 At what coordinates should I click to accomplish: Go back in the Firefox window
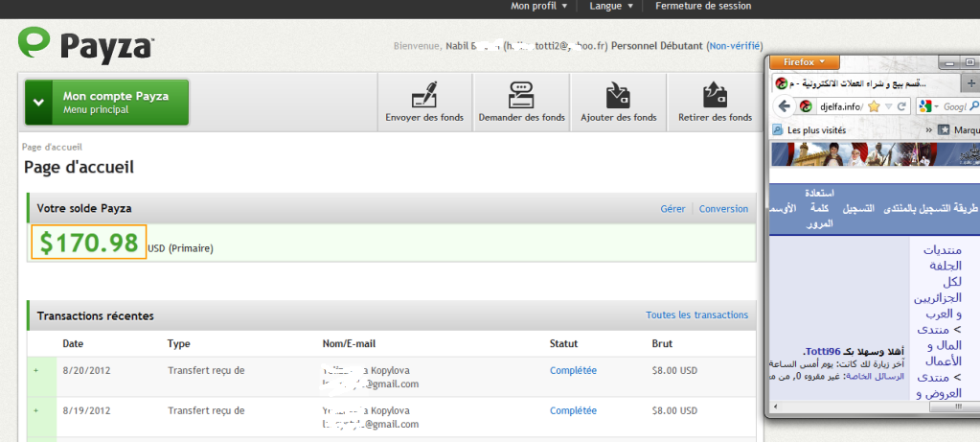click(x=785, y=106)
